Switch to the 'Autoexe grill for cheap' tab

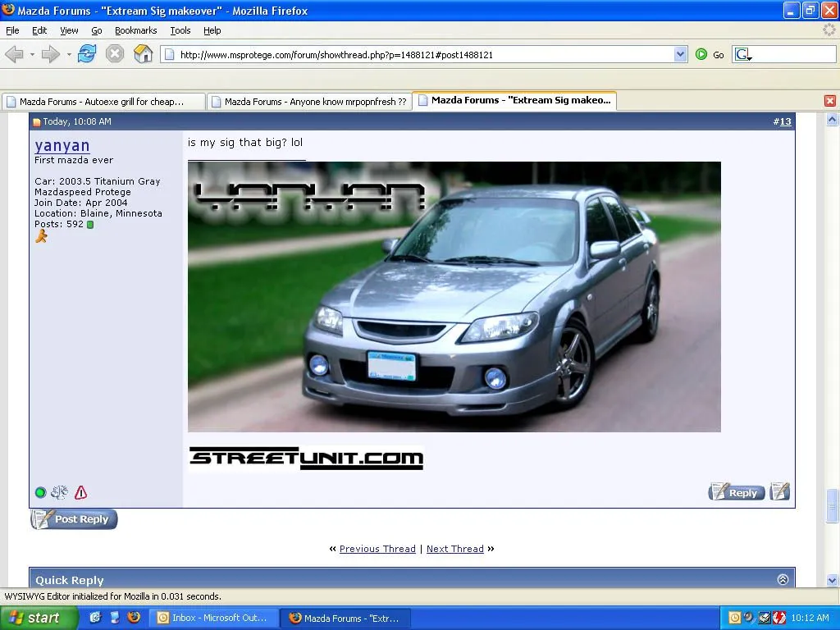pyautogui.click(x=101, y=102)
